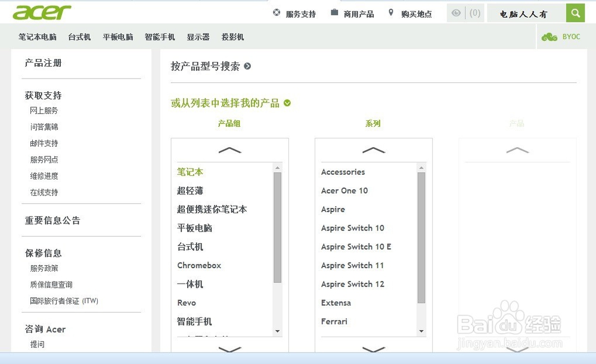
Task: Click the 系列 list scrollbar thumb
Action: (x=421, y=238)
